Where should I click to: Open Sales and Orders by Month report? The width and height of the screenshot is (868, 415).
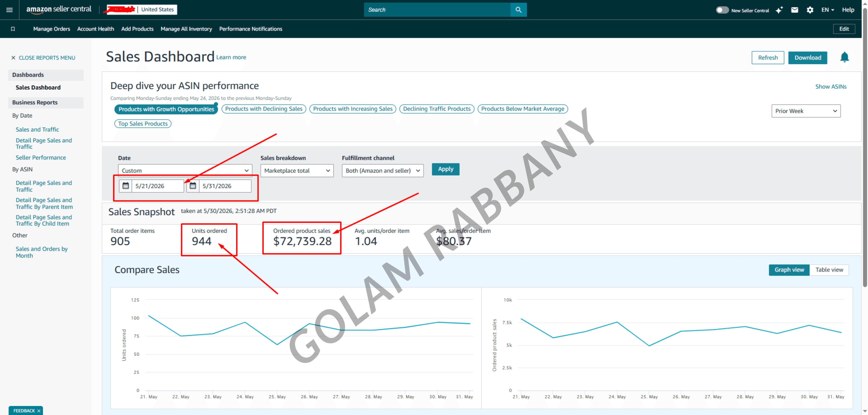click(x=41, y=252)
